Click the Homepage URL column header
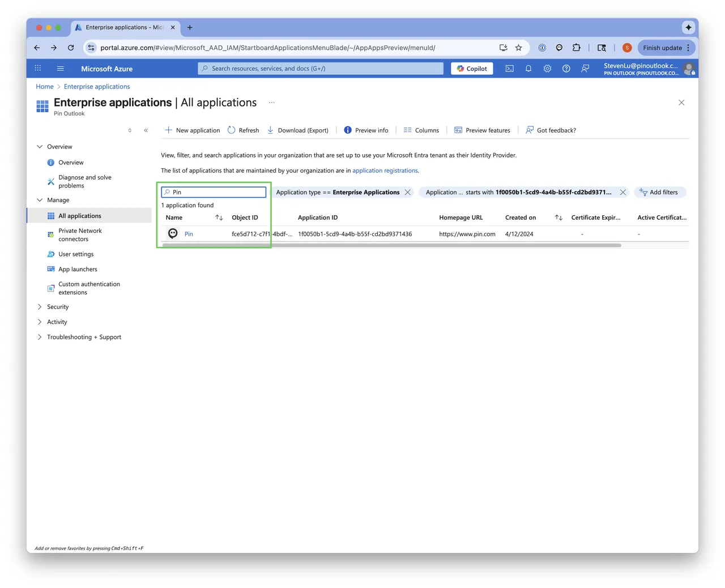This screenshot has width=725, height=588. pyautogui.click(x=461, y=218)
